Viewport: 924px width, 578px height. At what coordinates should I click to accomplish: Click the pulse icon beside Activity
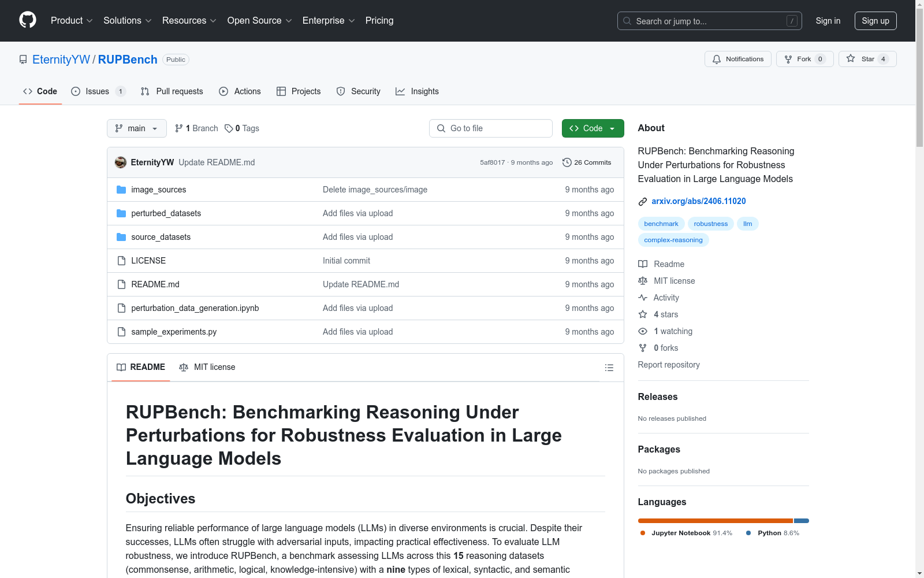(x=643, y=298)
